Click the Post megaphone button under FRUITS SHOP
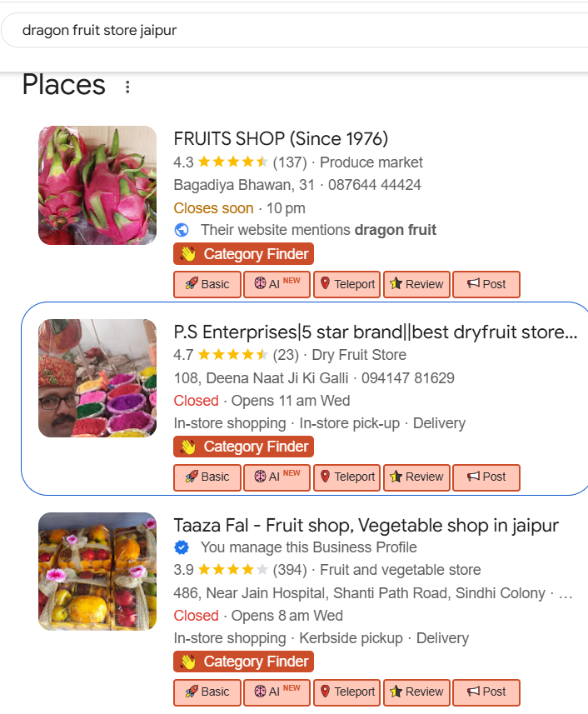The width and height of the screenshot is (588, 714). 486,284
